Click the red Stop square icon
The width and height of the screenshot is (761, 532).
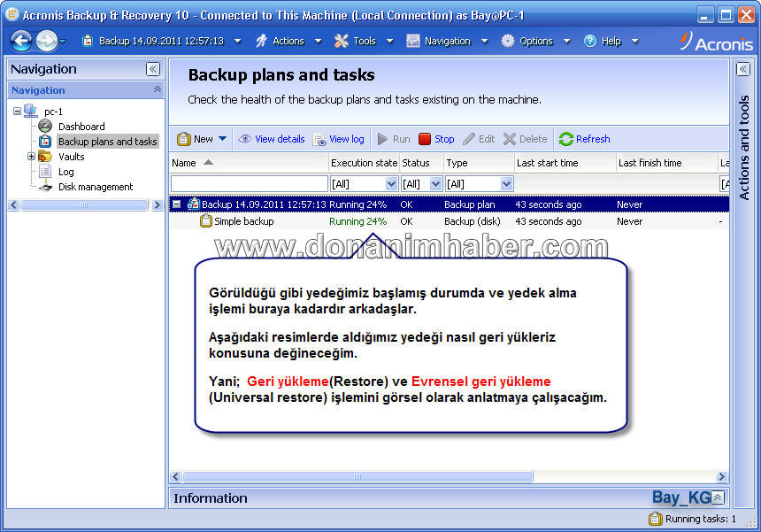(425, 139)
